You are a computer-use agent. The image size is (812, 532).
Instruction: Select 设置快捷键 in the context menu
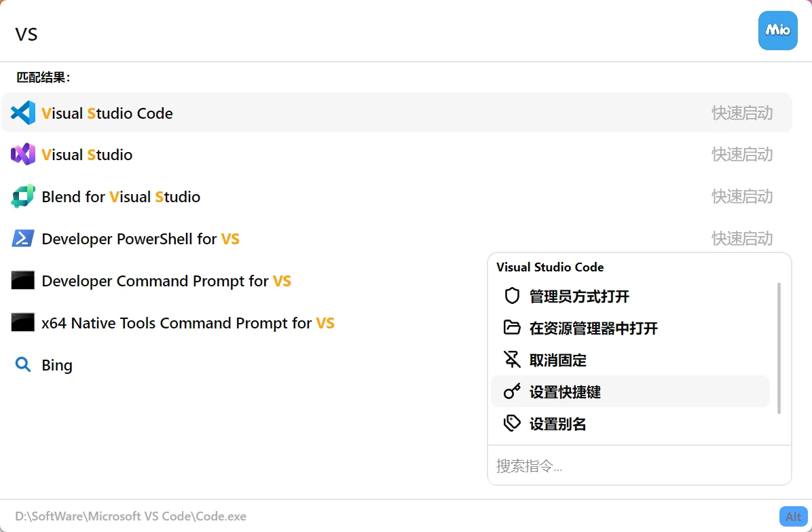565,392
